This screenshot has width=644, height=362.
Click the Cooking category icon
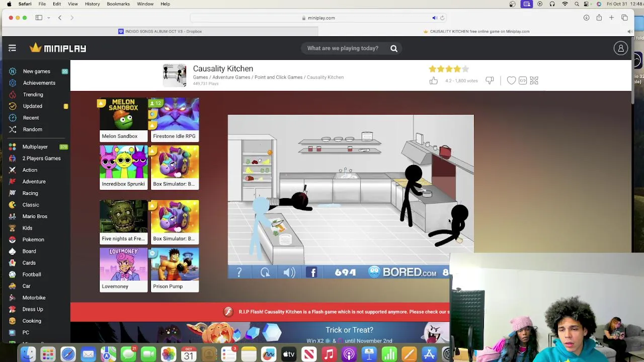12,321
